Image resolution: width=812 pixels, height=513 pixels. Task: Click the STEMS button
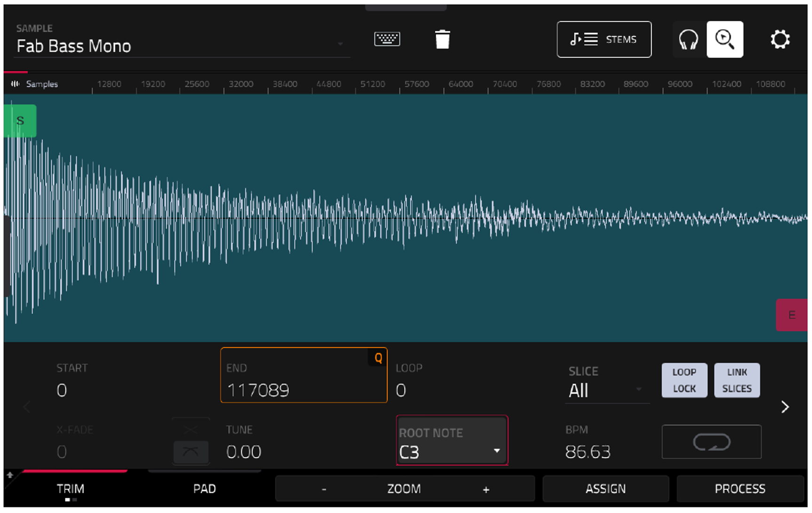point(604,40)
